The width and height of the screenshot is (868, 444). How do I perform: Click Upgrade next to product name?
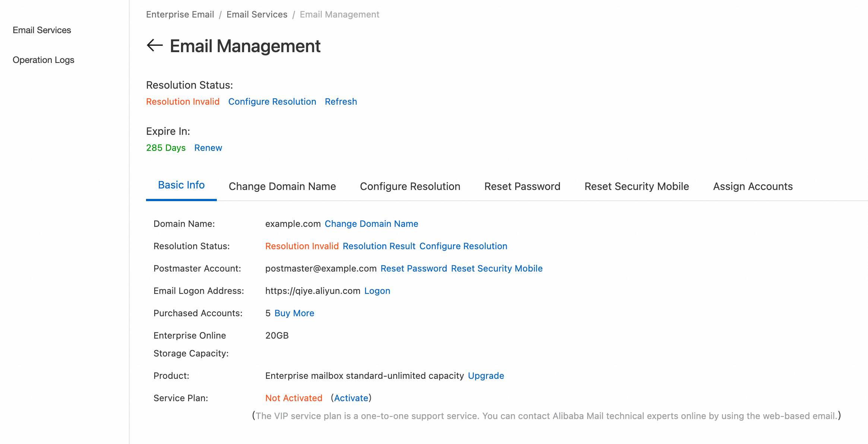[486, 376]
